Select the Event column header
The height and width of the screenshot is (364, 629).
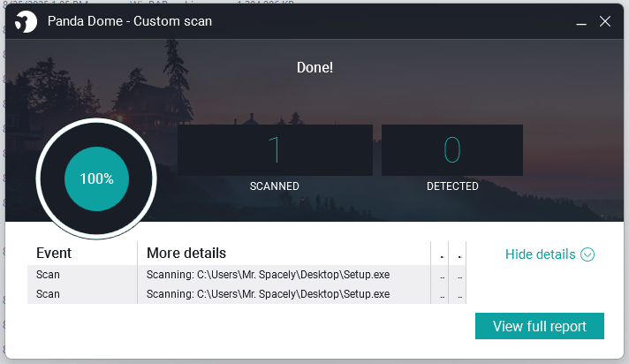82,254
